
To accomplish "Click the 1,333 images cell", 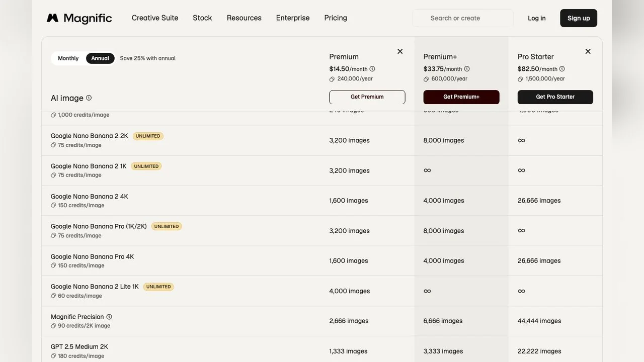I will [x=349, y=351].
